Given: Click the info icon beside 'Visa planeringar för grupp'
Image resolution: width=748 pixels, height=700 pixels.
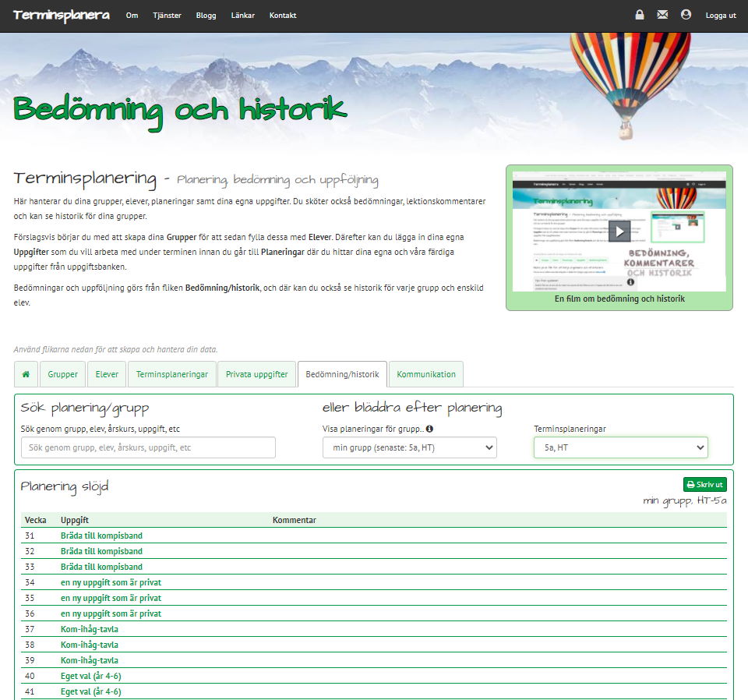Looking at the screenshot, I should (x=429, y=429).
